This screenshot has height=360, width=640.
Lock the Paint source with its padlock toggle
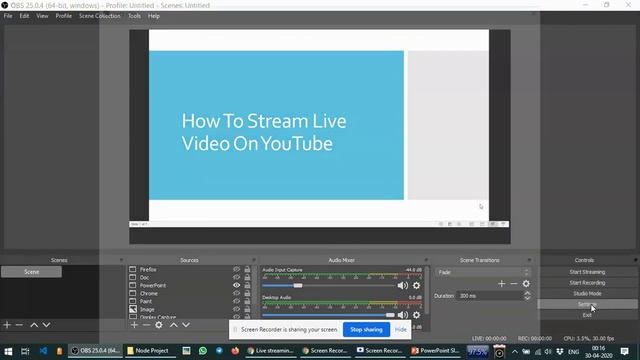[x=247, y=301]
